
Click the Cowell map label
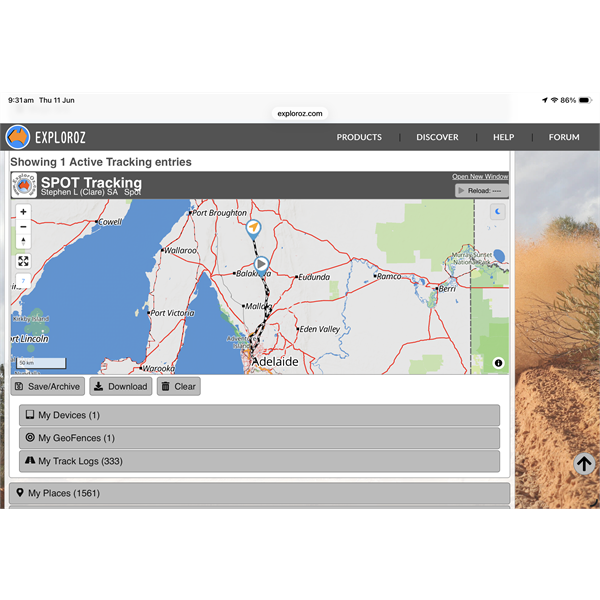coord(110,222)
